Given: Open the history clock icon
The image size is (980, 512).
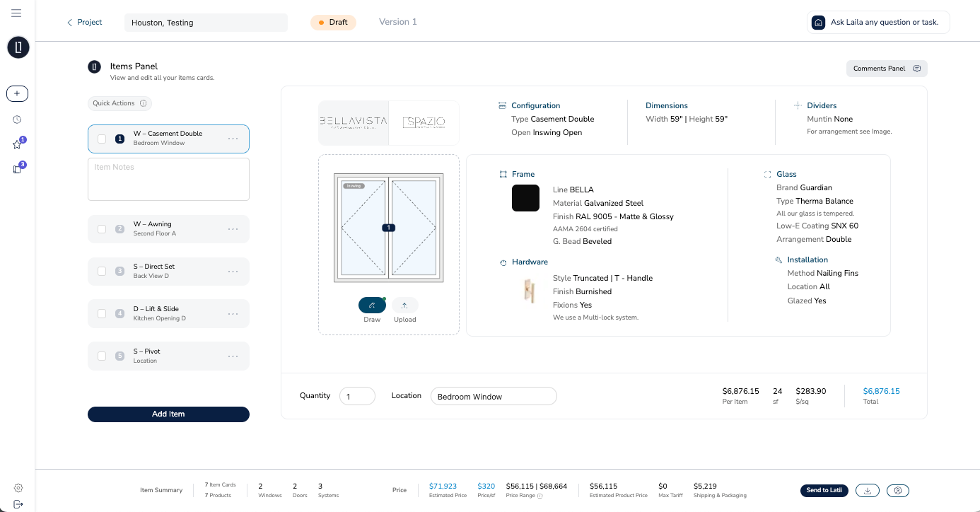Looking at the screenshot, I should (18, 120).
